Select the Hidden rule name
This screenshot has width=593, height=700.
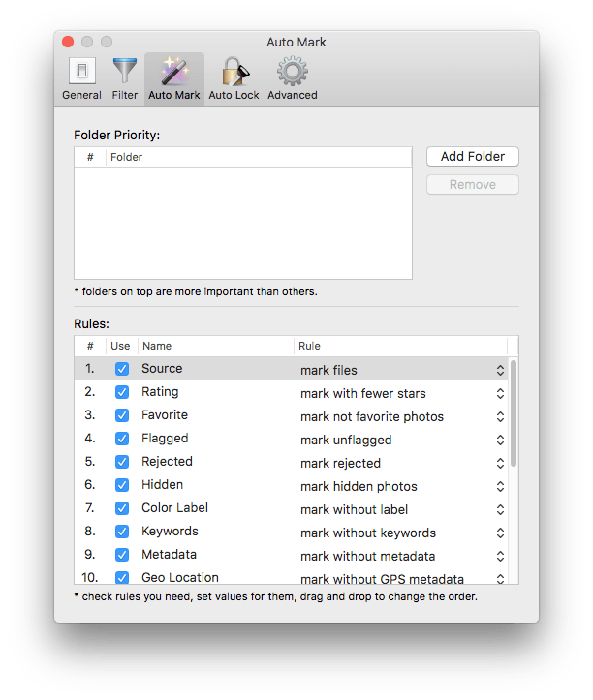(162, 484)
